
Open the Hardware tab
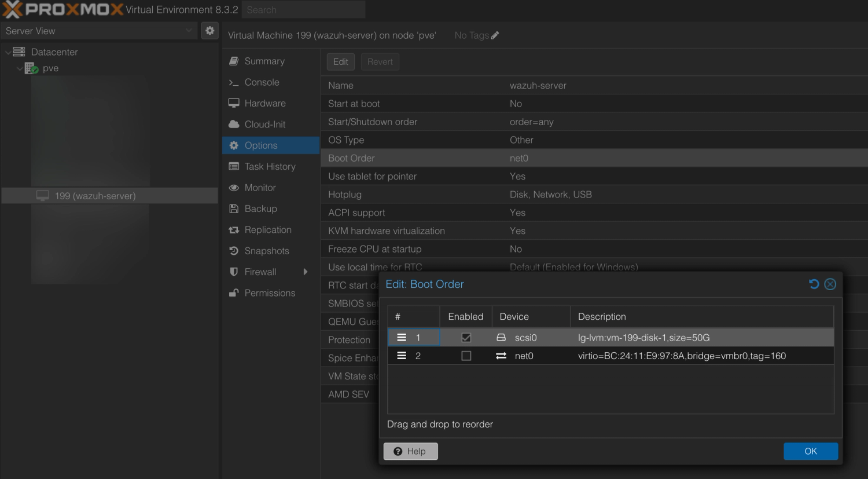264,103
